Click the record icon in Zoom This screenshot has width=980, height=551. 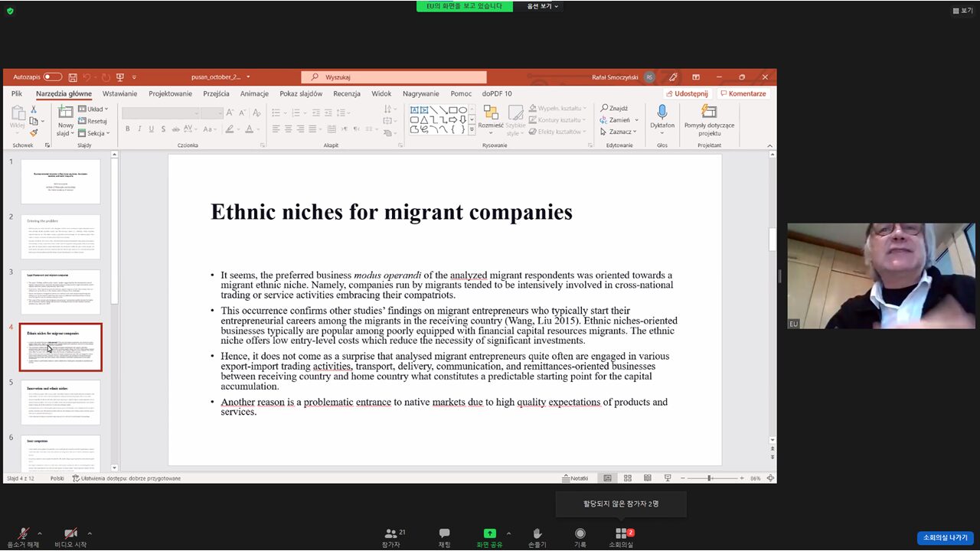pyautogui.click(x=580, y=533)
